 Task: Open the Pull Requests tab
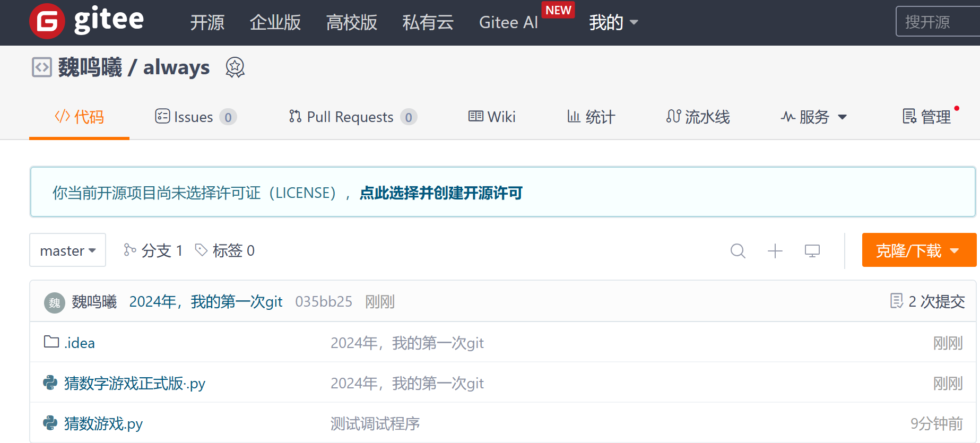[x=353, y=117]
